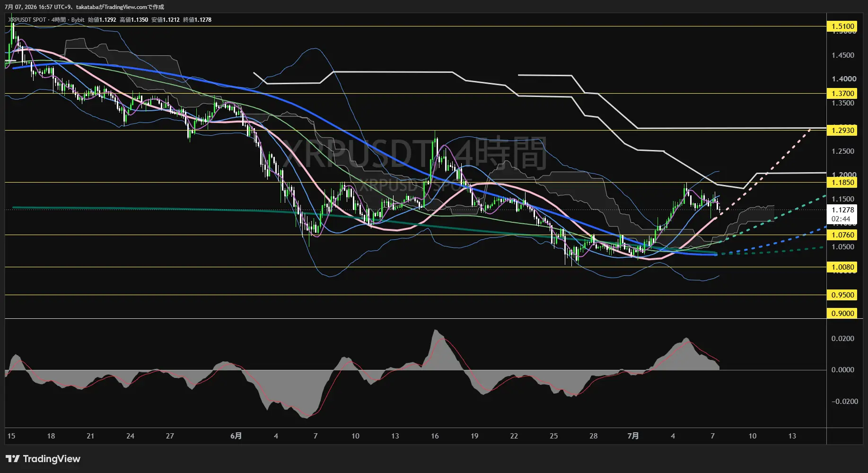Click the chart creation timestamp header text
Image resolution: width=868 pixels, height=473 pixels.
click(x=85, y=7)
